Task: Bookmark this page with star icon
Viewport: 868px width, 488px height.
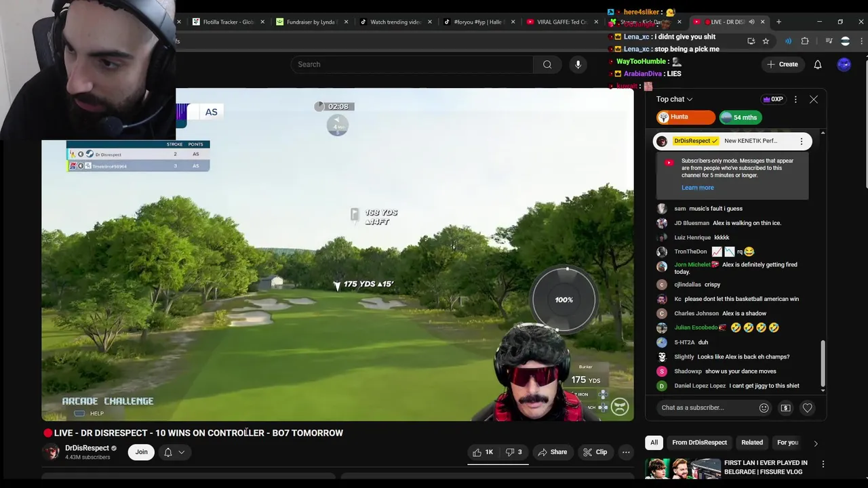Action: coord(766,41)
